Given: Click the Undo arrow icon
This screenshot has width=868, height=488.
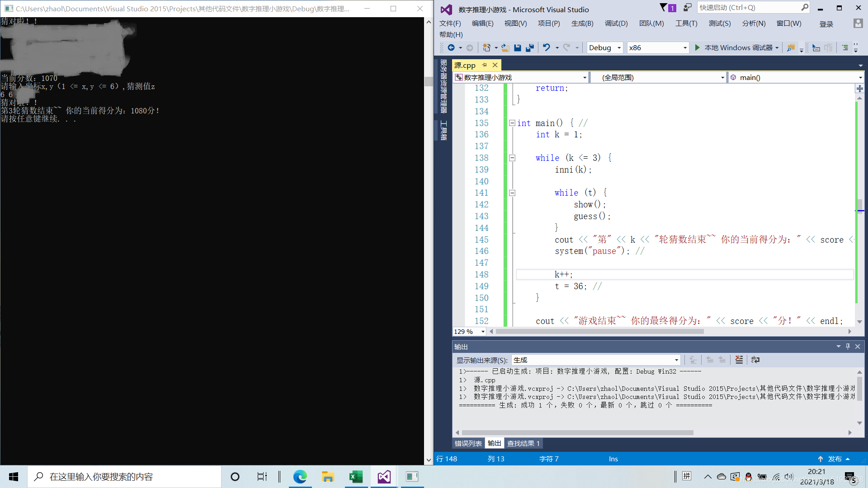Looking at the screenshot, I should (x=547, y=47).
